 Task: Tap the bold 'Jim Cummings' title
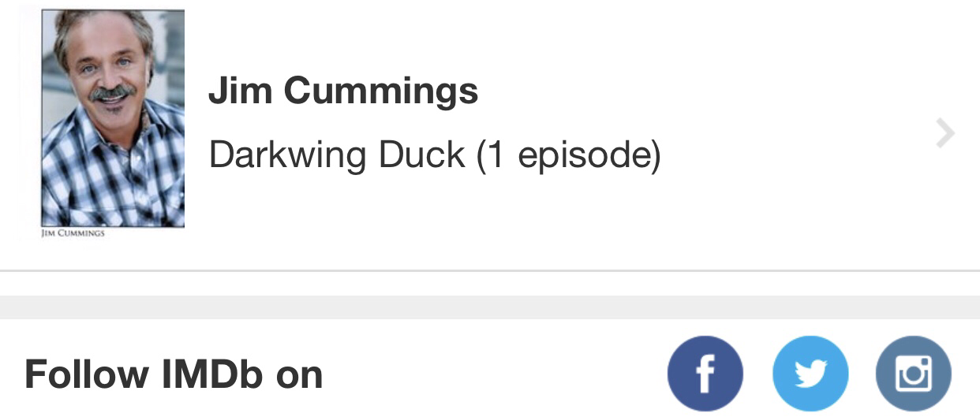click(x=343, y=91)
